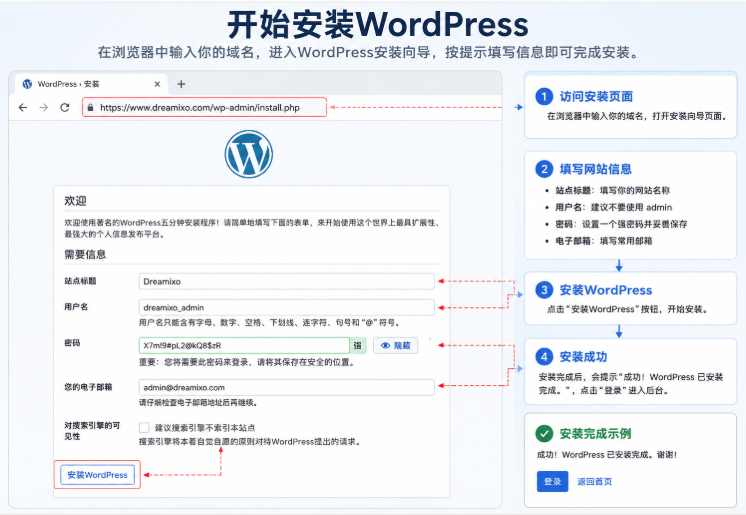746x515 pixels.
Task: Click the 安装成功 step heading
Action: 583,357
